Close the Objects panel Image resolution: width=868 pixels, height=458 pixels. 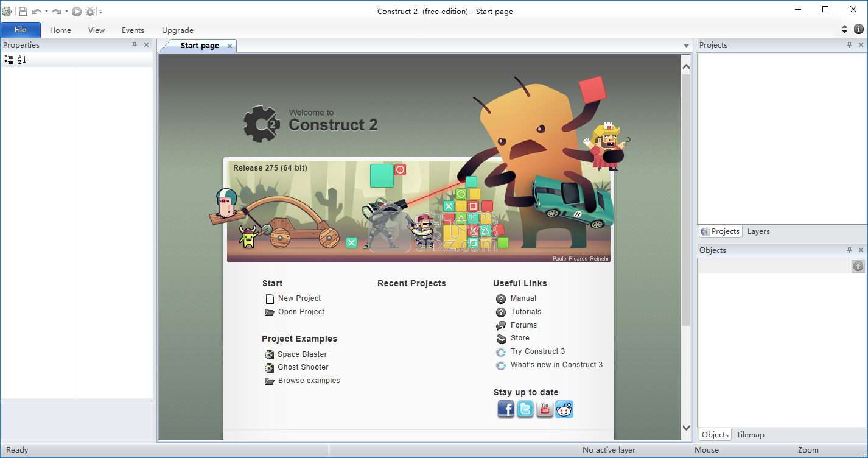(x=861, y=250)
